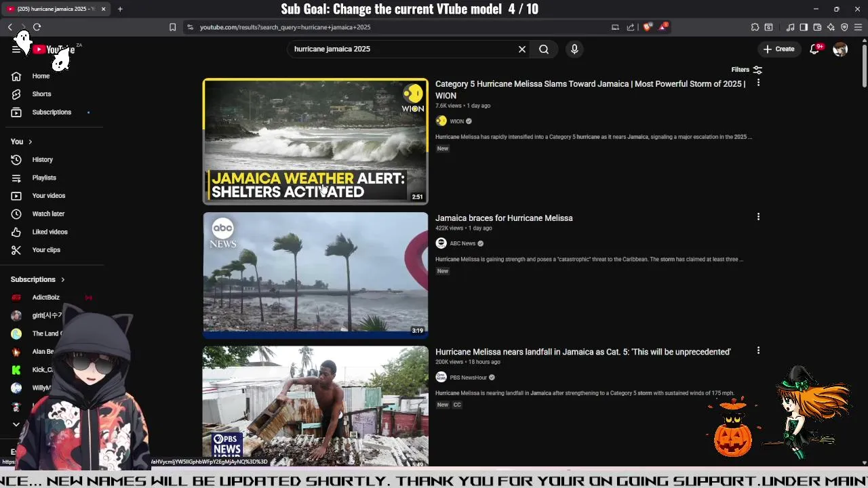The height and width of the screenshot is (488, 868).
Task: Click the ABC News channel avatar icon
Action: tap(441, 243)
